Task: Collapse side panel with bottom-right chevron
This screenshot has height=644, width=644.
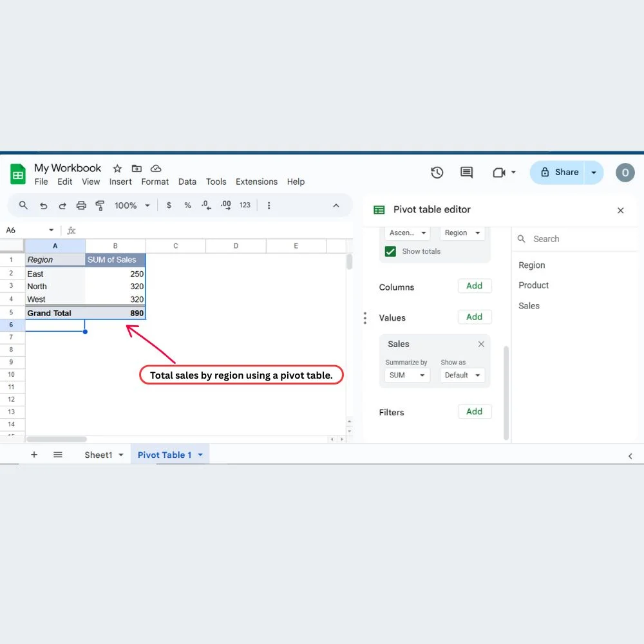Action: pos(630,457)
